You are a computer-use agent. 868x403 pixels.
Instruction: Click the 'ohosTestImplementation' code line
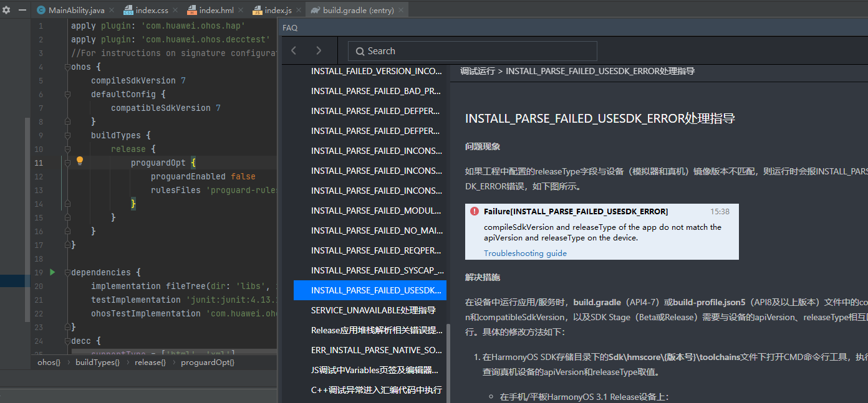click(184, 314)
